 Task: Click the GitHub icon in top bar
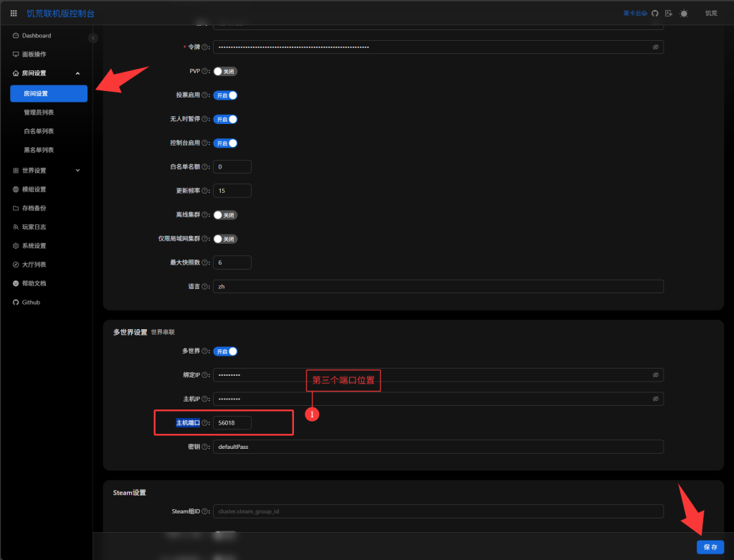pos(654,13)
